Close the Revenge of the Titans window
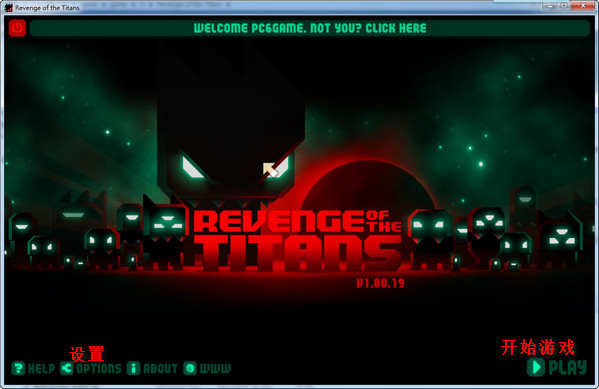This screenshot has width=599, height=389. click(x=583, y=6)
